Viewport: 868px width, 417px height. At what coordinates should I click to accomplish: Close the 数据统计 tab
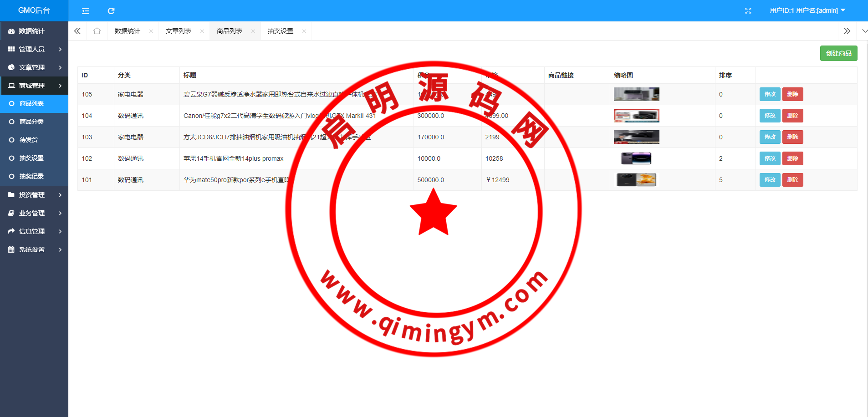click(x=151, y=31)
